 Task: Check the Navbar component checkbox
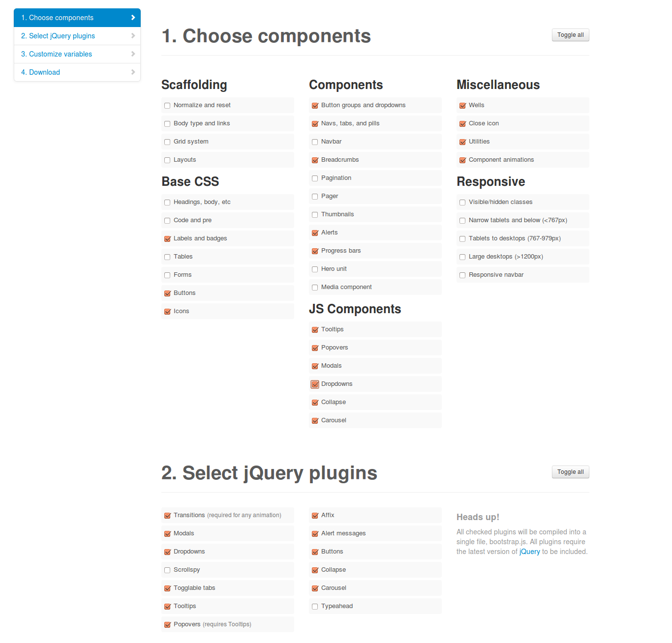click(315, 142)
